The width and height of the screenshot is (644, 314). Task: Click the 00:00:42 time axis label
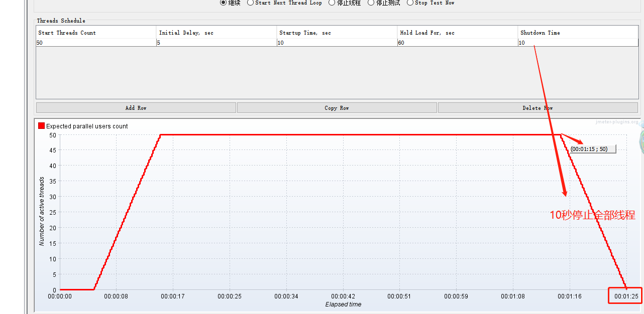tap(343, 296)
